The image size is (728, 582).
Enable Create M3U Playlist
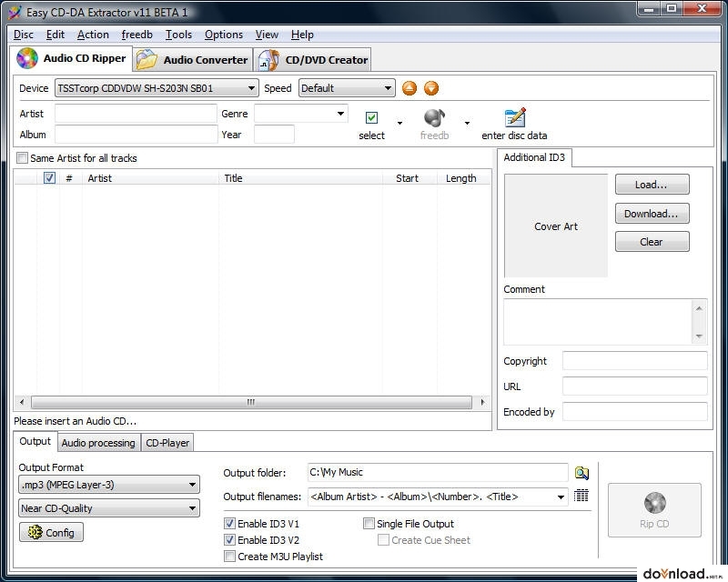click(229, 556)
